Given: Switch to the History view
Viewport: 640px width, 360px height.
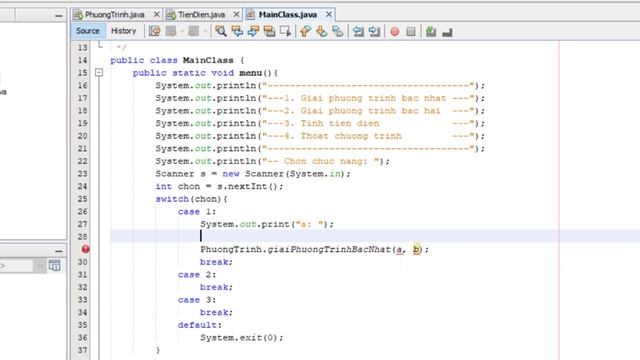Looking at the screenshot, I should [x=123, y=31].
